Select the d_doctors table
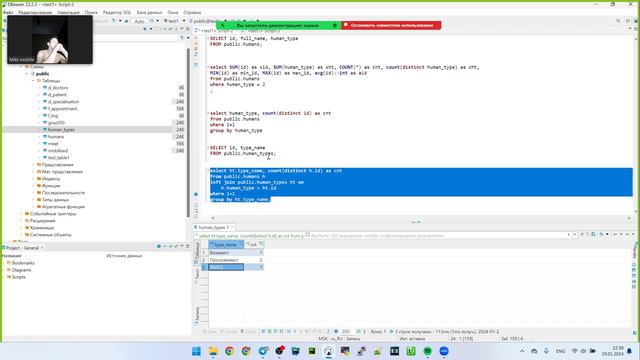Viewport: 640px width, 360px height. 58,88
